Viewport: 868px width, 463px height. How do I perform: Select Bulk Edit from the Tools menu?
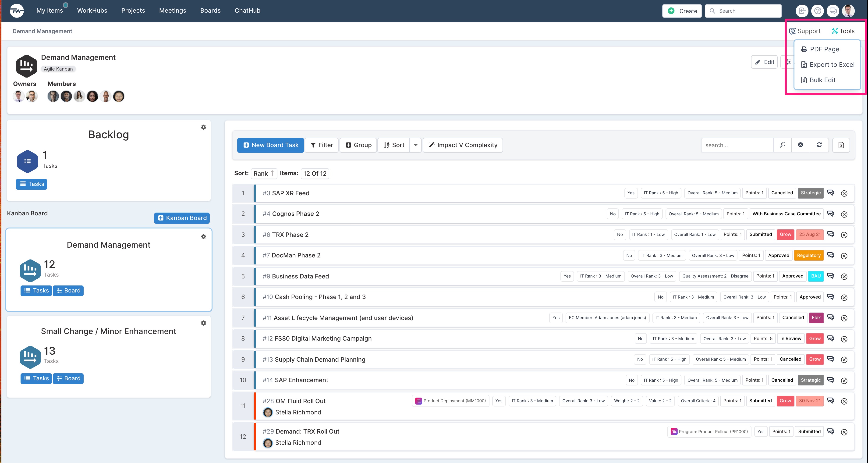point(818,80)
